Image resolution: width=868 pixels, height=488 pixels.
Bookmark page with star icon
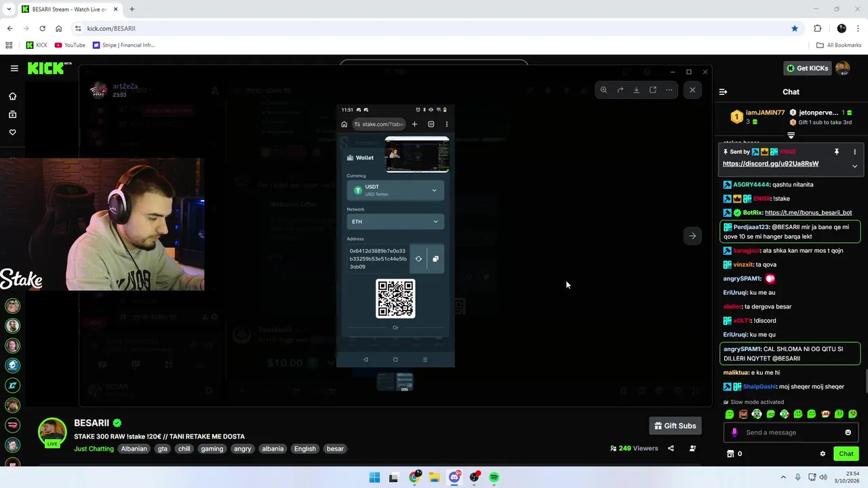pyautogui.click(x=795, y=28)
